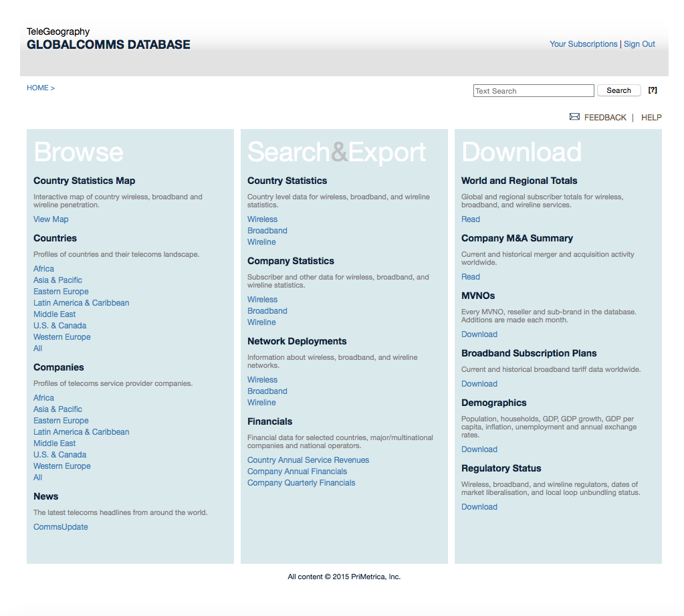The image size is (684, 616).
Task: Select Wireless under Country Statistics
Action: pyautogui.click(x=262, y=219)
